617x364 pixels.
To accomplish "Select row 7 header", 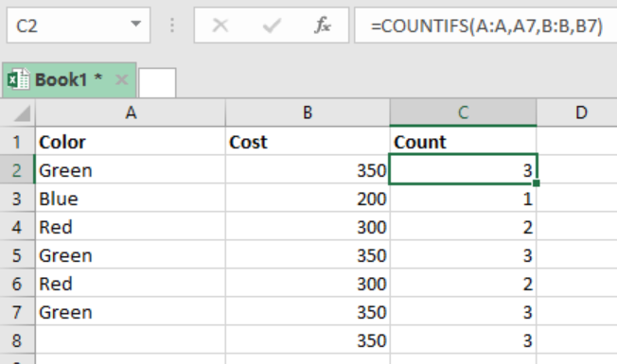I will pos(17,311).
